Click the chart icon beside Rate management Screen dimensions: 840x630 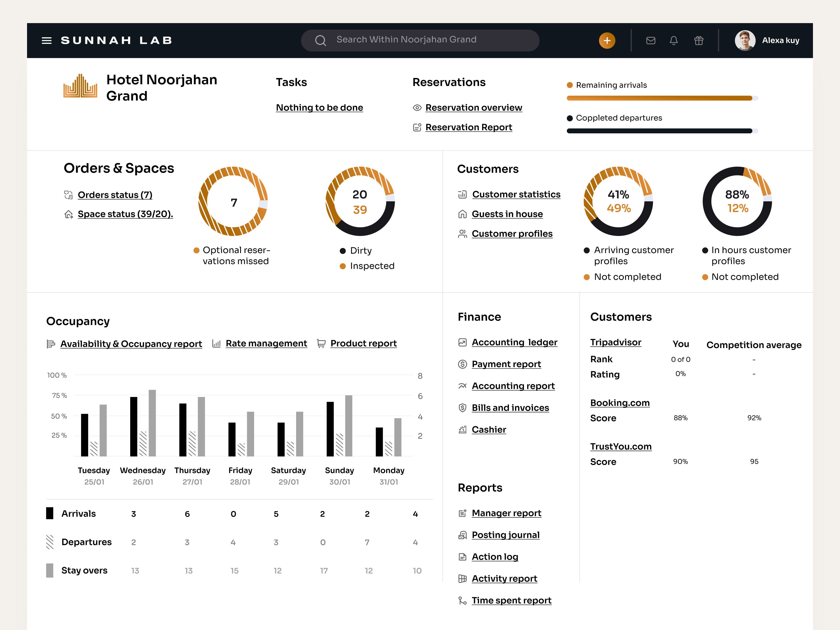point(217,343)
